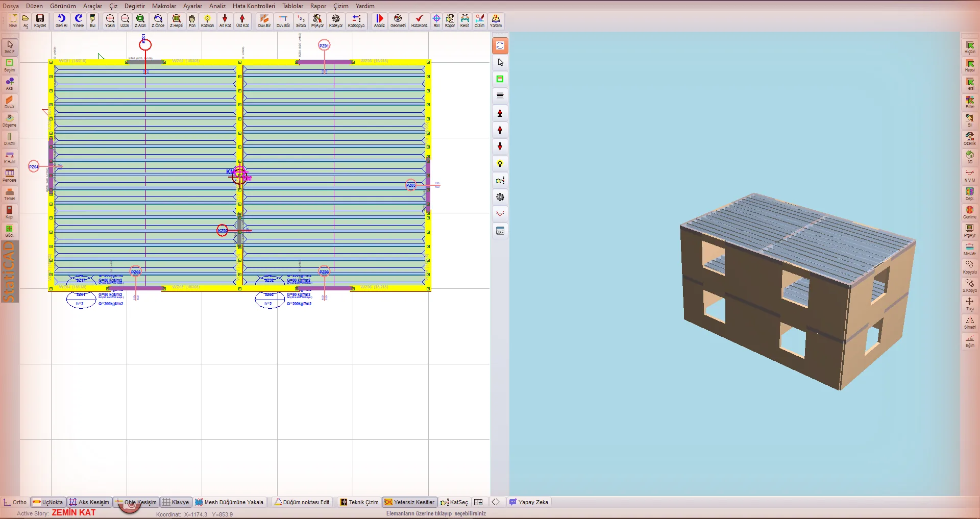Select the Duvar wall tool in left sidebar

click(10, 102)
